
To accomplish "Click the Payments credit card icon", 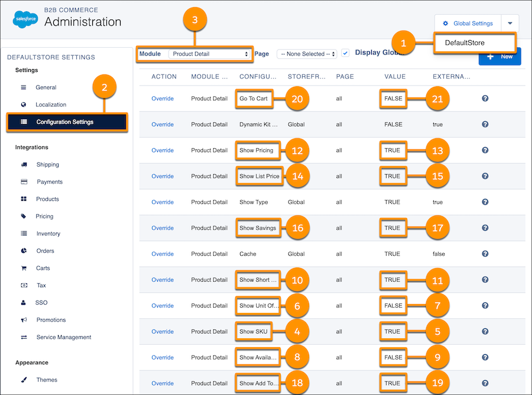I will pyautogui.click(x=24, y=182).
